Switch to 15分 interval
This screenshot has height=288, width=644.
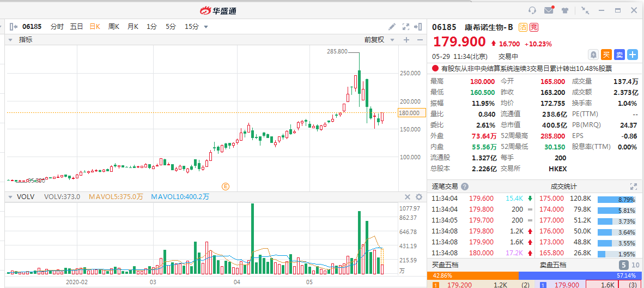click(192, 27)
